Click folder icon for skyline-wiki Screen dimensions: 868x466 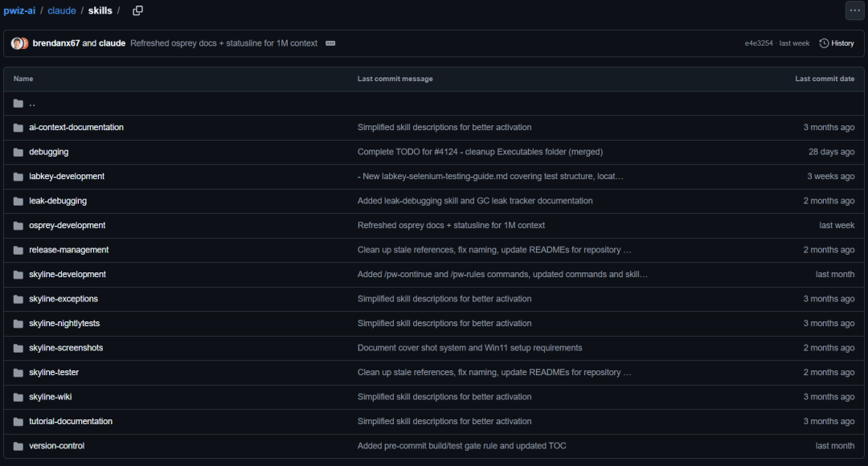(x=18, y=398)
